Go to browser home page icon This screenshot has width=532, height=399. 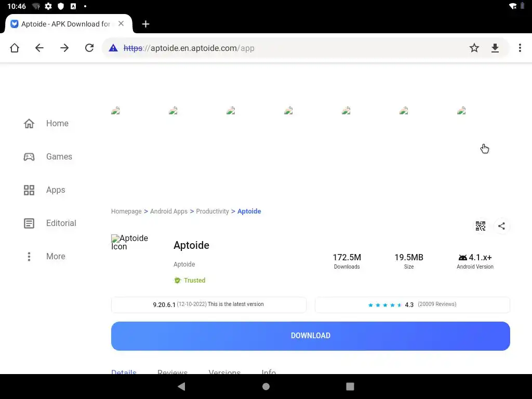pos(15,48)
